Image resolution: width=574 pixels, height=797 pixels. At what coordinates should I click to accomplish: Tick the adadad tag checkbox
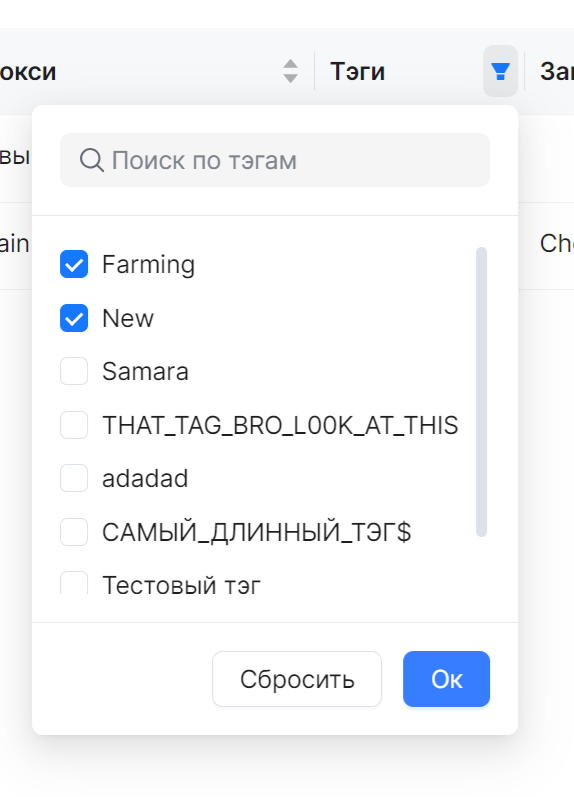(x=74, y=478)
